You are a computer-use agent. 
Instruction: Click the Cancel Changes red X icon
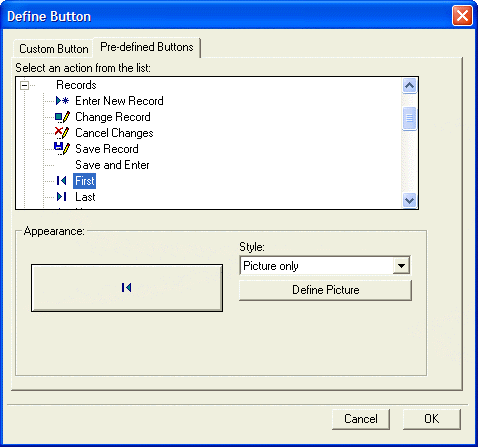tap(62, 133)
